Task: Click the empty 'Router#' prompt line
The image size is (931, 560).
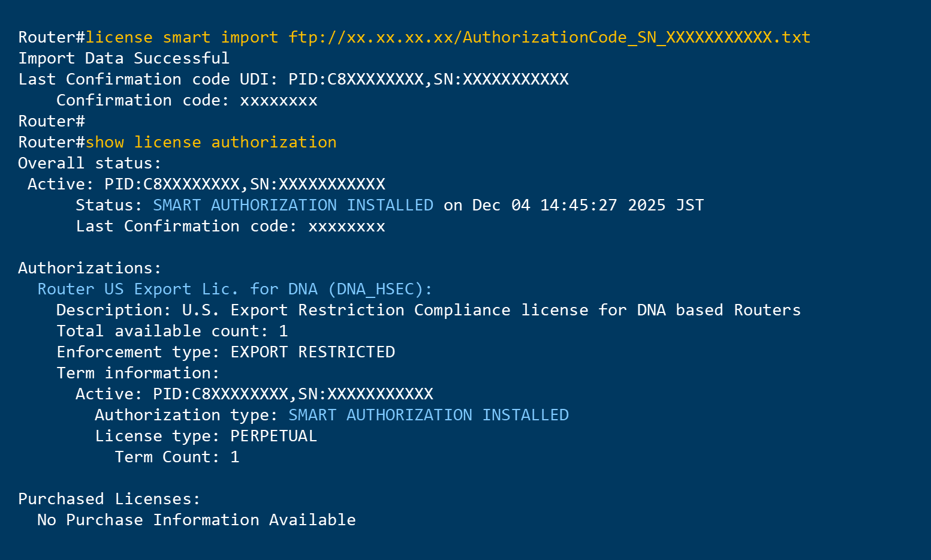Action: [x=52, y=121]
